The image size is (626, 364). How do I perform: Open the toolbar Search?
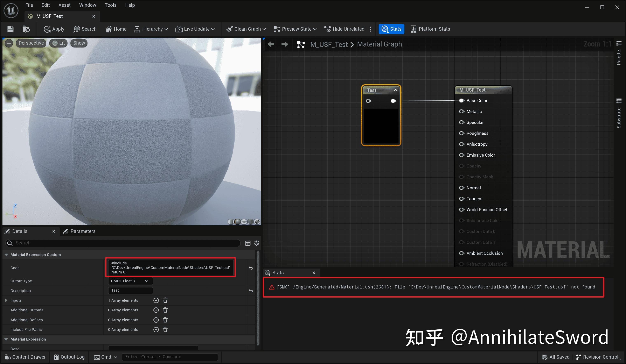[85, 29]
